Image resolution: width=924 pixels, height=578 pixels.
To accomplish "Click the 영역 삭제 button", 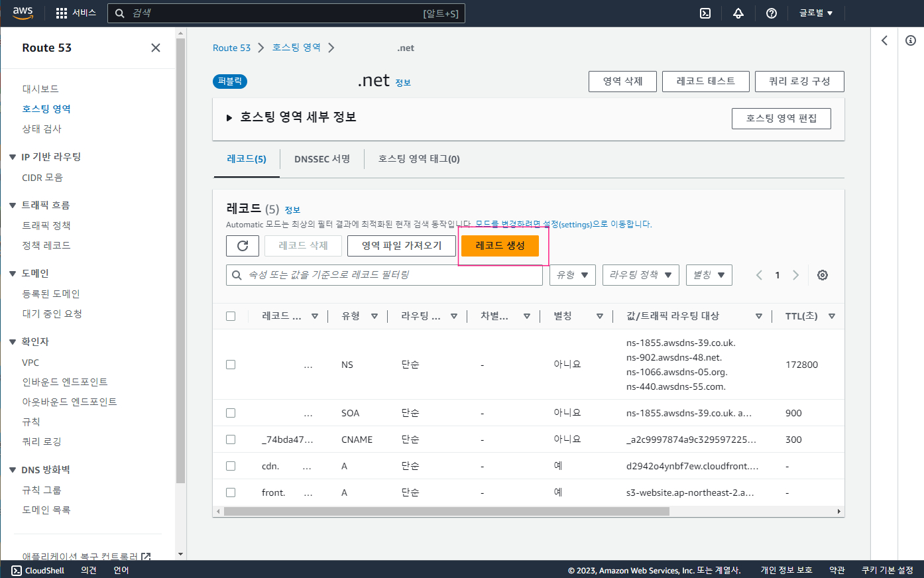I will 622,82.
